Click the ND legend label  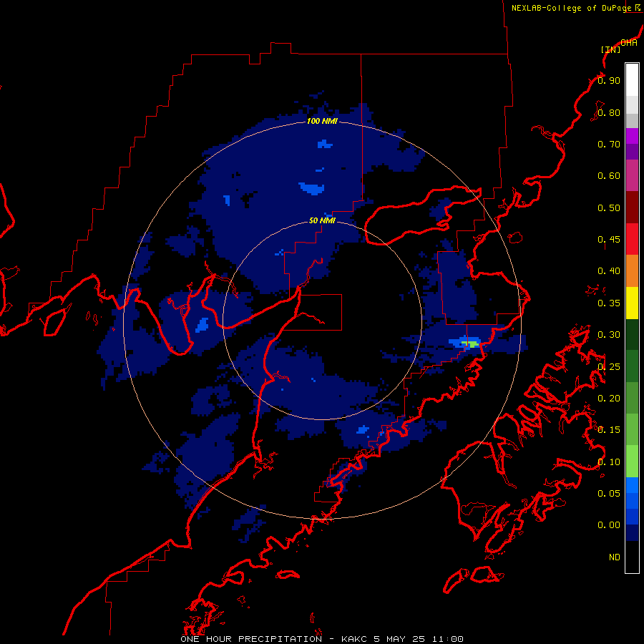[615, 557]
